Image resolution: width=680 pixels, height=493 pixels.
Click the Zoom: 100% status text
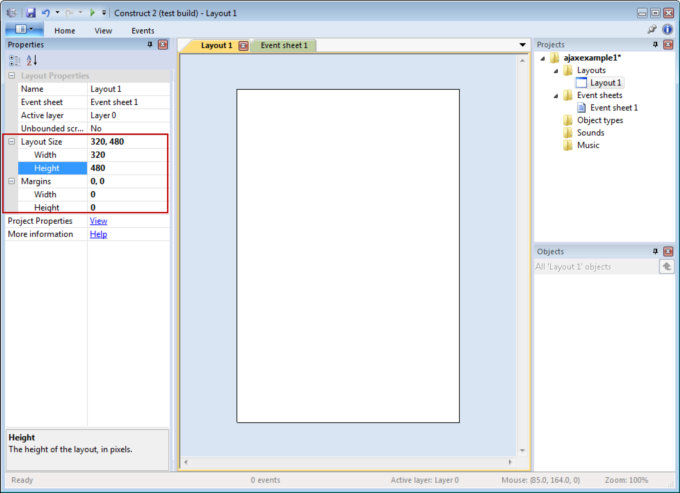[626, 480]
